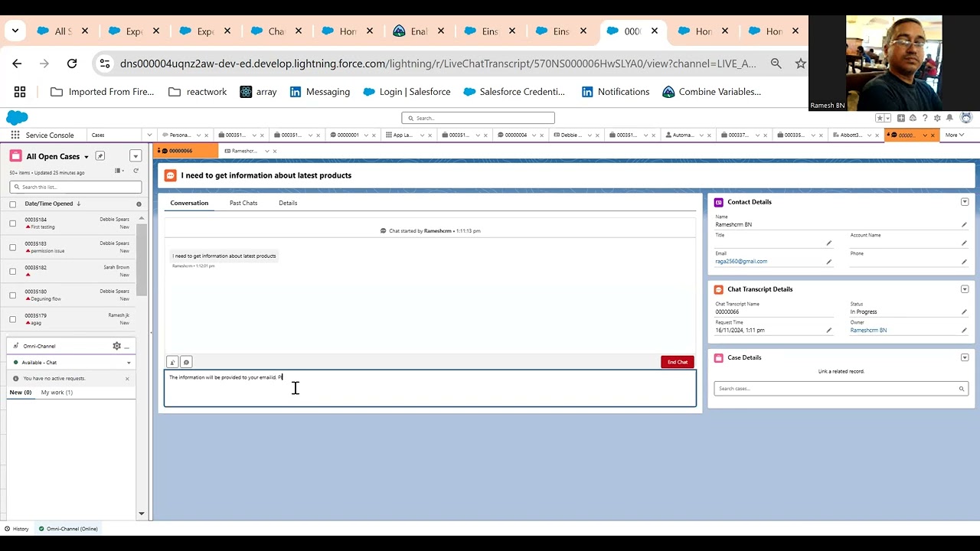Open the App Launcher grid icon
This screenshot has width=980, height=551.
15,135
